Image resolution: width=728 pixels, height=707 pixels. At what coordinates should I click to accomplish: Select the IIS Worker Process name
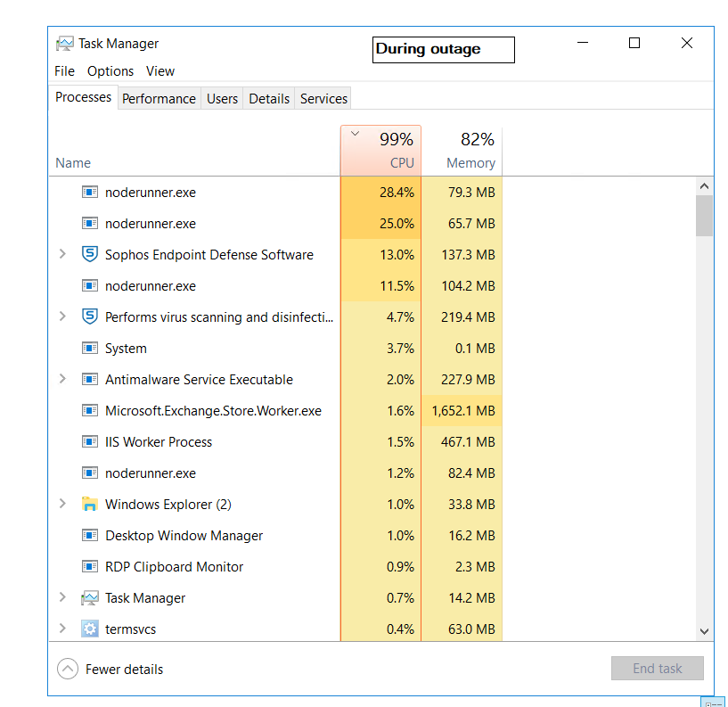[x=159, y=441]
